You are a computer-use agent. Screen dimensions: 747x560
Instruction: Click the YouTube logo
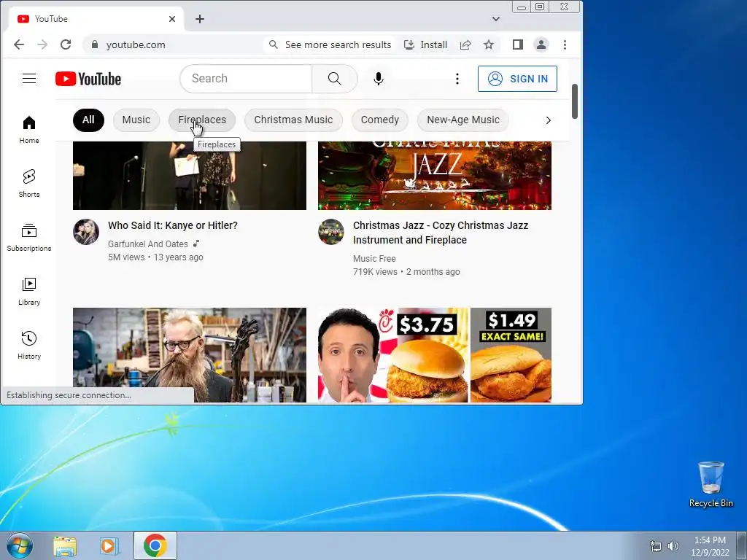(88, 79)
